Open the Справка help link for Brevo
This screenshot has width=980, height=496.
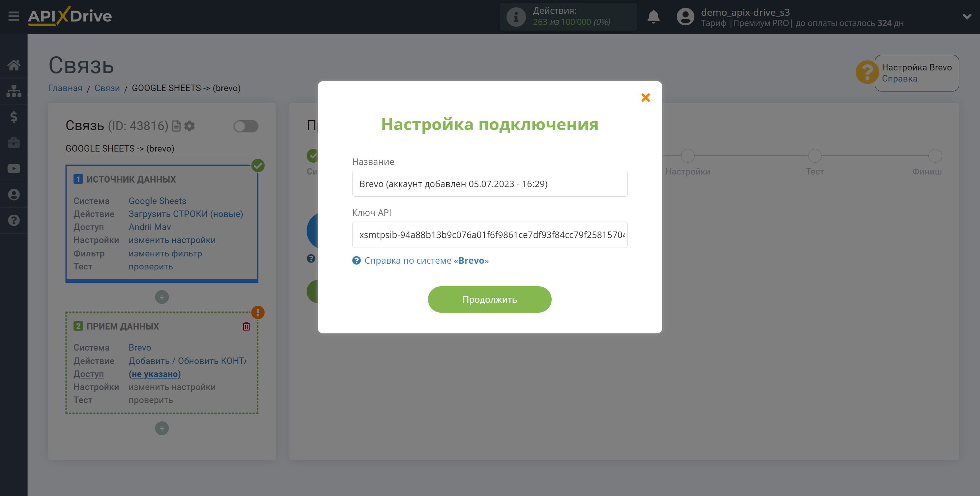pos(900,78)
